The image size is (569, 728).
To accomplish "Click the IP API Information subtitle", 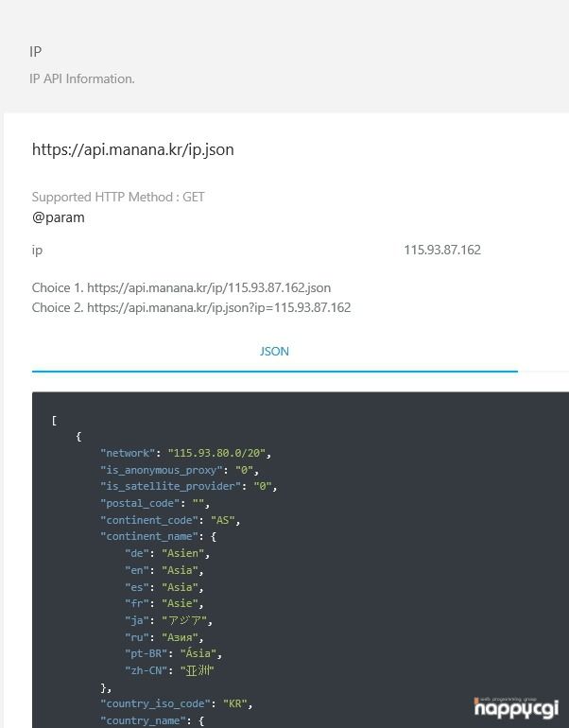I will coord(82,78).
